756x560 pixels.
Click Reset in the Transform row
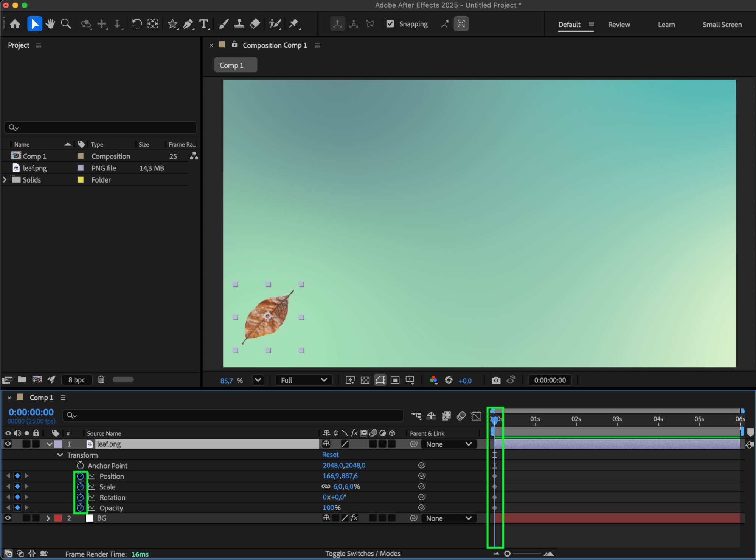(330, 455)
